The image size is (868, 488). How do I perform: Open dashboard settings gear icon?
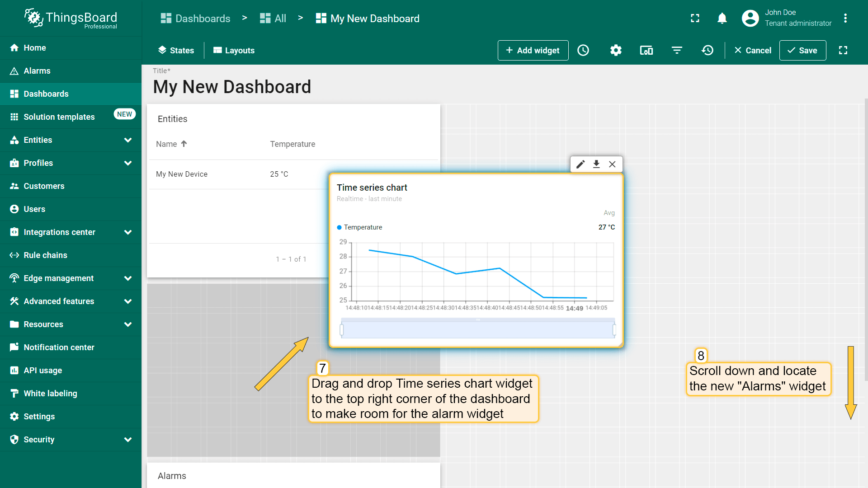[x=616, y=50]
